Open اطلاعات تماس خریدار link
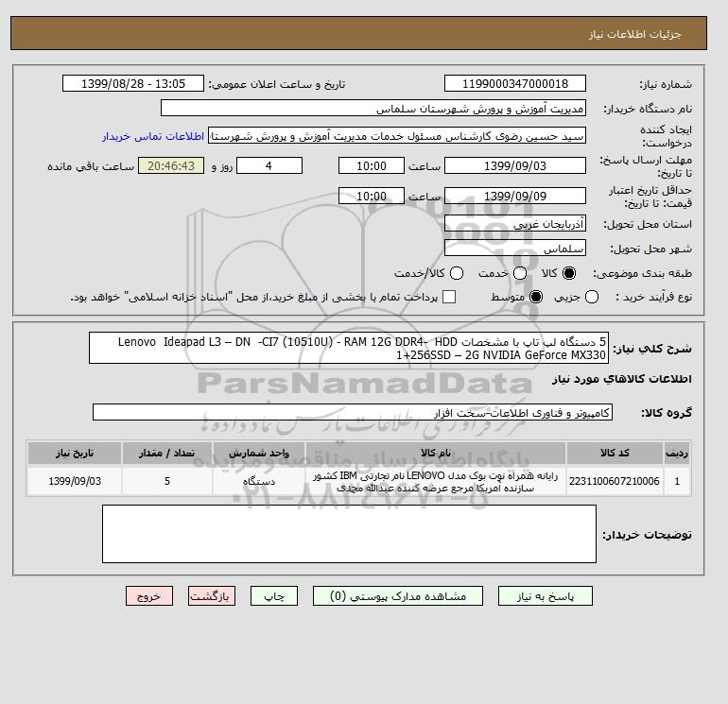This screenshot has width=728, height=704. click(x=153, y=136)
